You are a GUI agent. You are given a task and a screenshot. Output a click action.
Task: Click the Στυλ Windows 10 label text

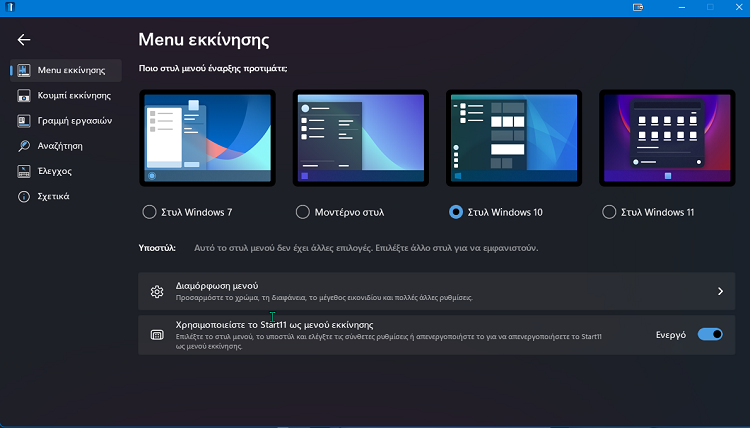505,212
